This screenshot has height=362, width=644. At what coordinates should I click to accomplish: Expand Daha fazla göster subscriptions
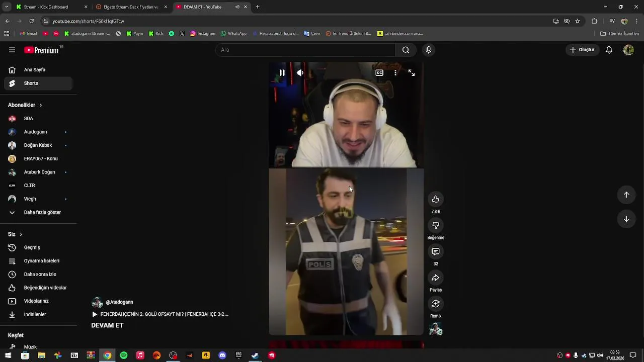pyautogui.click(x=38, y=212)
